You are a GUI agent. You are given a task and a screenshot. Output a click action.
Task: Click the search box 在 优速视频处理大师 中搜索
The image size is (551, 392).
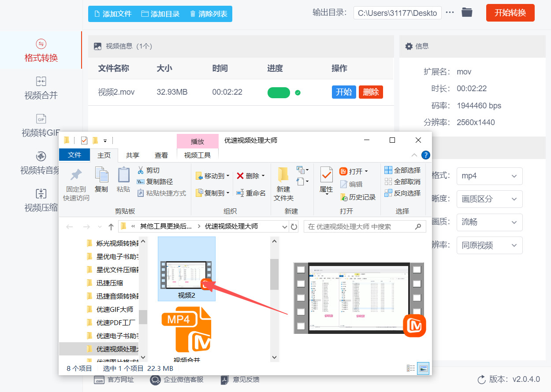pyautogui.click(x=365, y=227)
